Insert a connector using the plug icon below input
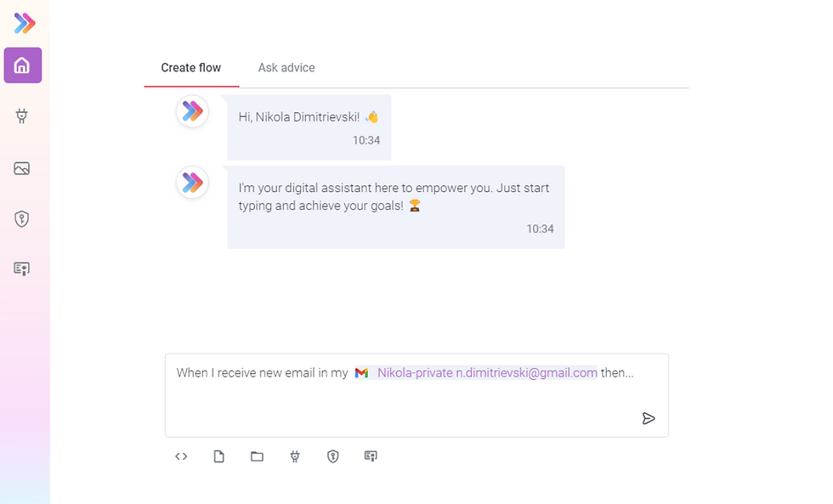833x504 pixels. (294, 456)
